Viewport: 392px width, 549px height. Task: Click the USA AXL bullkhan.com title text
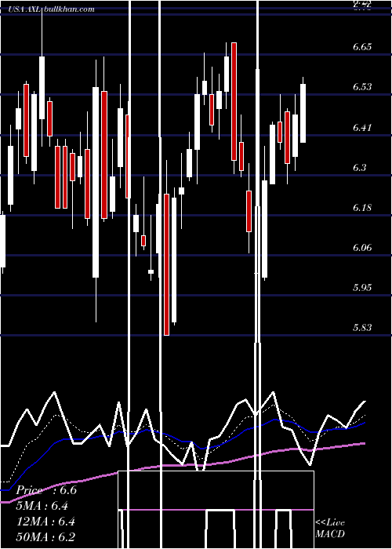point(52,9)
